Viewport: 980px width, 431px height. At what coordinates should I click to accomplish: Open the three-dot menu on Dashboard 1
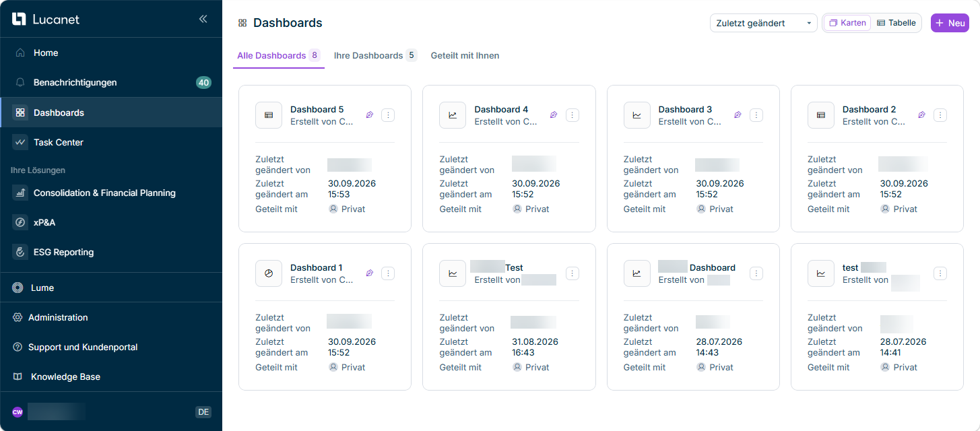click(388, 273)
